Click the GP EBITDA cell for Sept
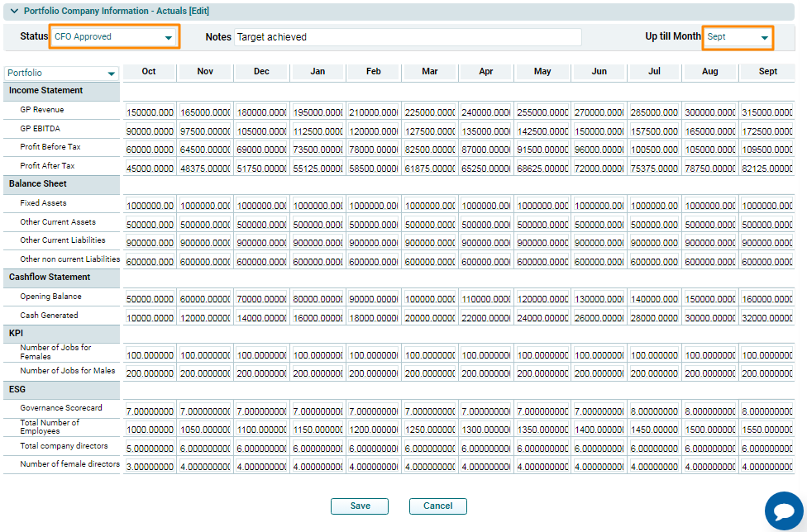 [767, 131]
